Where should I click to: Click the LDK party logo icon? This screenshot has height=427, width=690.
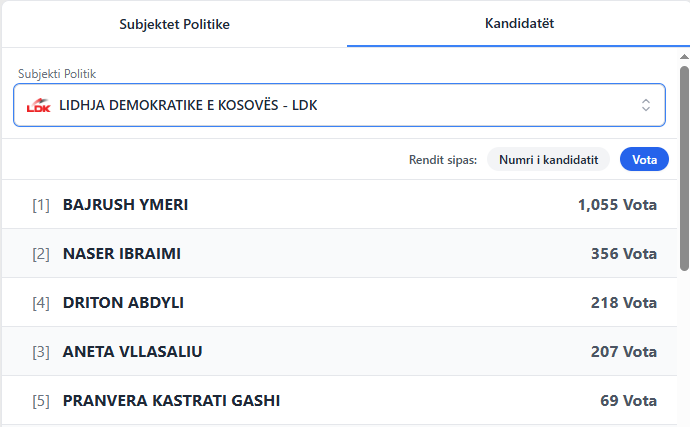click(38, 105)
